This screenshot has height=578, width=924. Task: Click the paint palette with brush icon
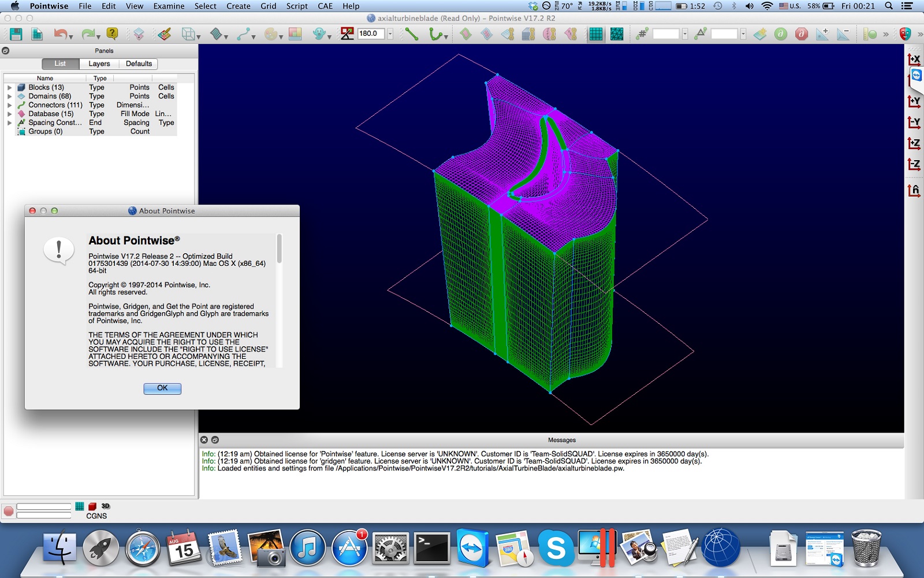pos(165,34)
